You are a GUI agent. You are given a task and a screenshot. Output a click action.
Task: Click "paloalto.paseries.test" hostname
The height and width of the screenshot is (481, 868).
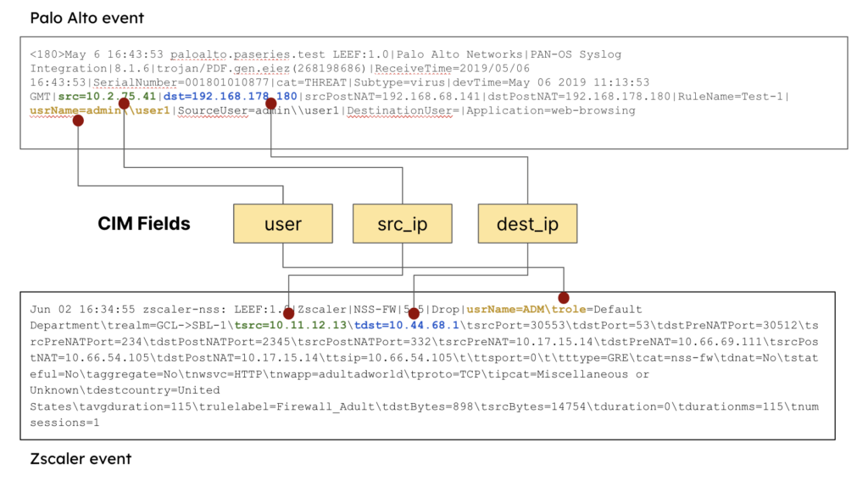point(248,54)
